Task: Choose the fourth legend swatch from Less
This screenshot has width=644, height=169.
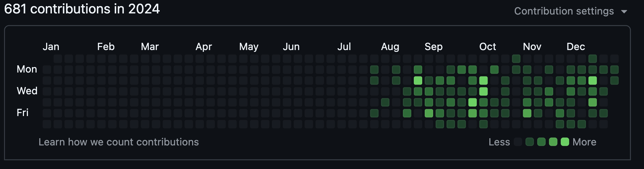Action: 553,142
